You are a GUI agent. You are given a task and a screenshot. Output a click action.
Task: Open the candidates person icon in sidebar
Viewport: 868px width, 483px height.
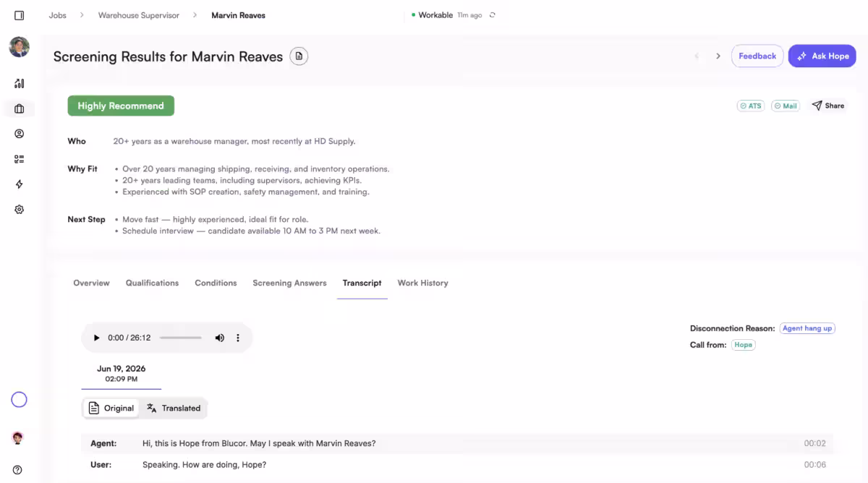coord(20,134)
